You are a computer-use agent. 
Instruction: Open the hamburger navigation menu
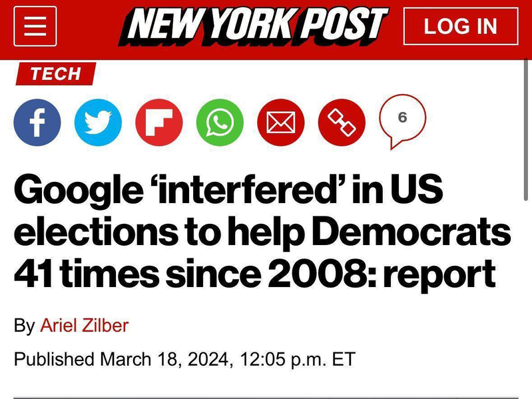(35, 26)
